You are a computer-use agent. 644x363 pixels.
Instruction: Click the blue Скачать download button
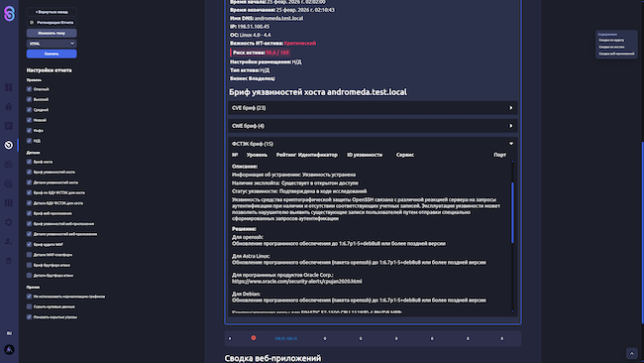[x=52, y=54]
